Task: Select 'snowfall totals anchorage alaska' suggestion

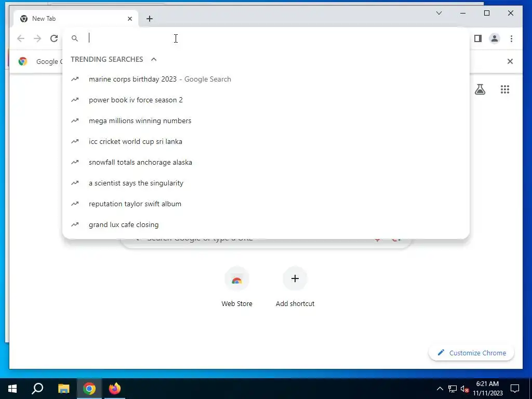Action: point(266,162)
